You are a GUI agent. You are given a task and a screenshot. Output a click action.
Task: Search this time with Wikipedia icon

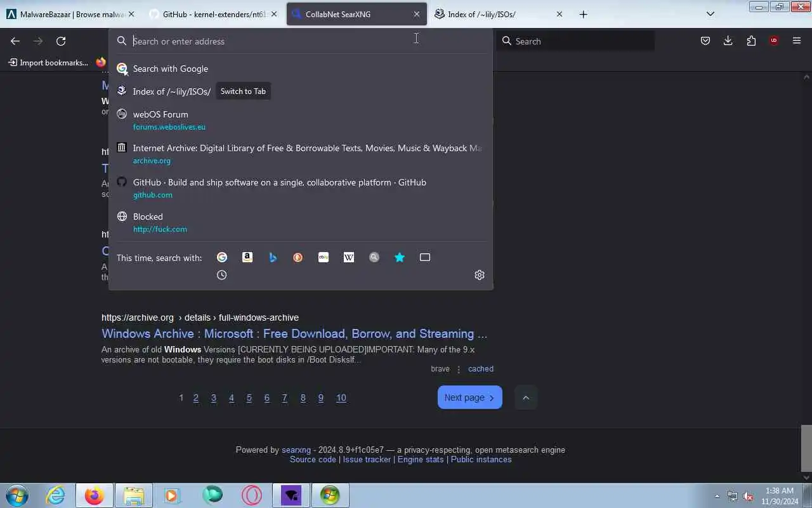pyautogui.click(x=349, y=257)
